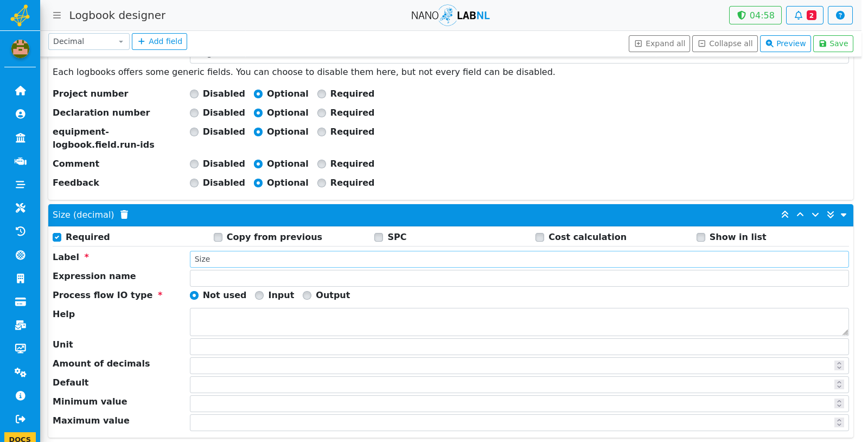The width and height of the screenshot is (868, 442).
Task: Open the Decimal field type dropdown
Action: coord(89,41)
